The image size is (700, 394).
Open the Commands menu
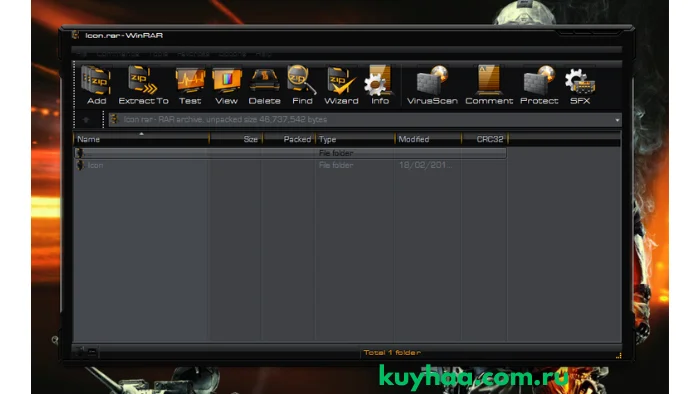(x=118, y=54)
